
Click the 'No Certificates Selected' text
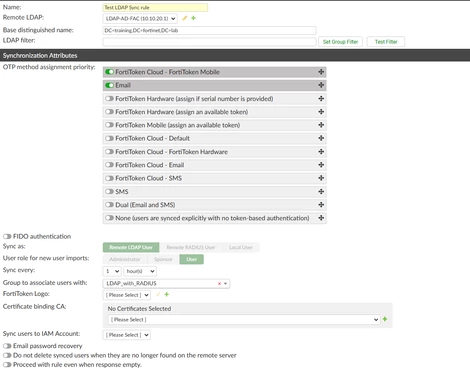coord(139,309)
